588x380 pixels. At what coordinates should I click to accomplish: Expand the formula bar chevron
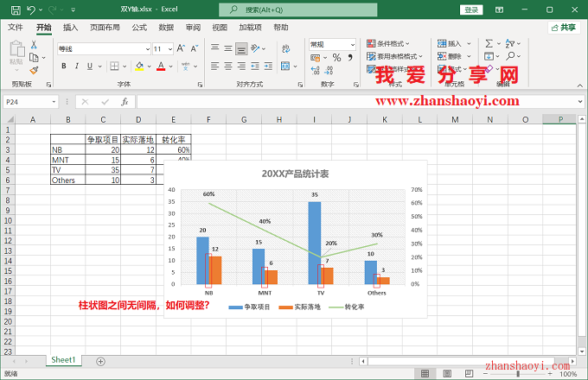click(579, 101)
